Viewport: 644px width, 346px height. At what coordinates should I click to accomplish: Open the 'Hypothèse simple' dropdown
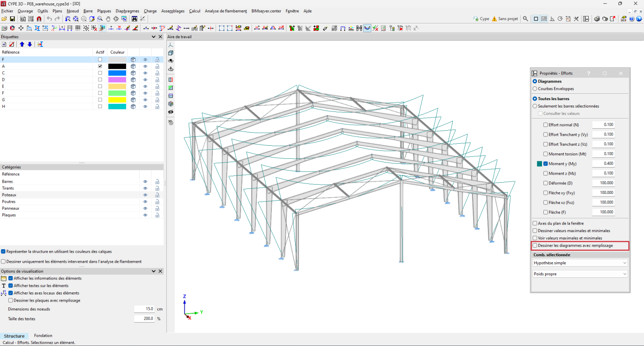[x=580, y=263]
